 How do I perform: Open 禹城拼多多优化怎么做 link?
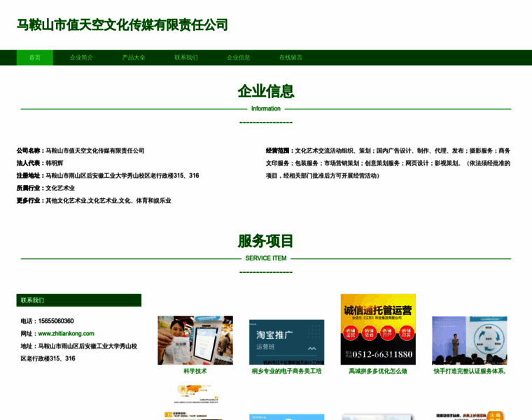click(x=378, y=371)
